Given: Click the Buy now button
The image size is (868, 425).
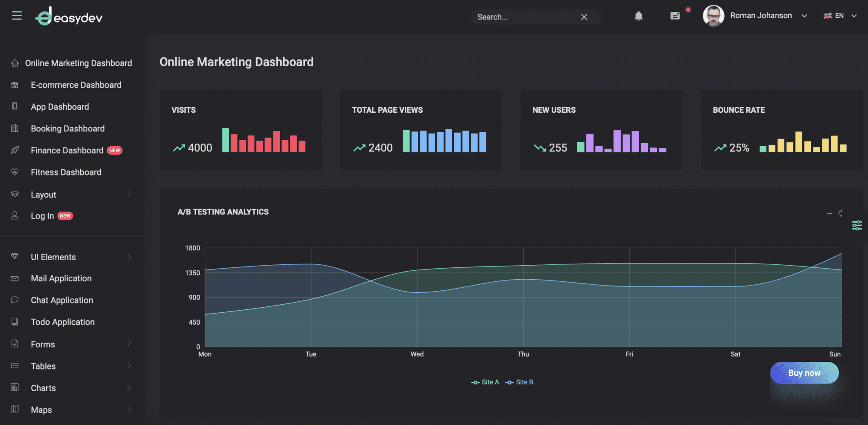Looking at the screenshot, I should click(x=804, y=373).
